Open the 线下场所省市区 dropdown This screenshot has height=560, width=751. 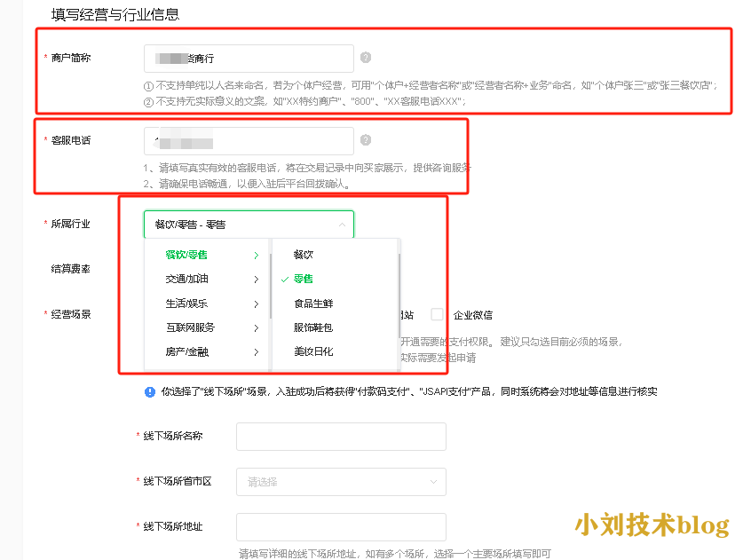coord(341,482)
